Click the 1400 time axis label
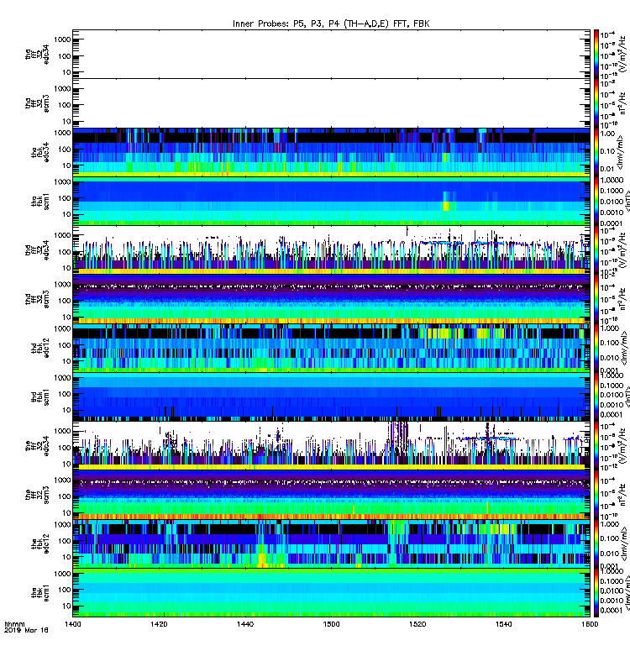This screenshot has width=630, height=672. [x=72, y=624]
